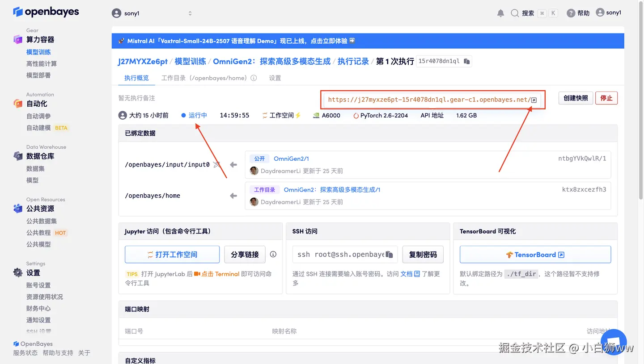The height and width of the screenshot is (364, 644).
Task: Click the 设置 gear icon in the sidebar
Action: (18, 272)
